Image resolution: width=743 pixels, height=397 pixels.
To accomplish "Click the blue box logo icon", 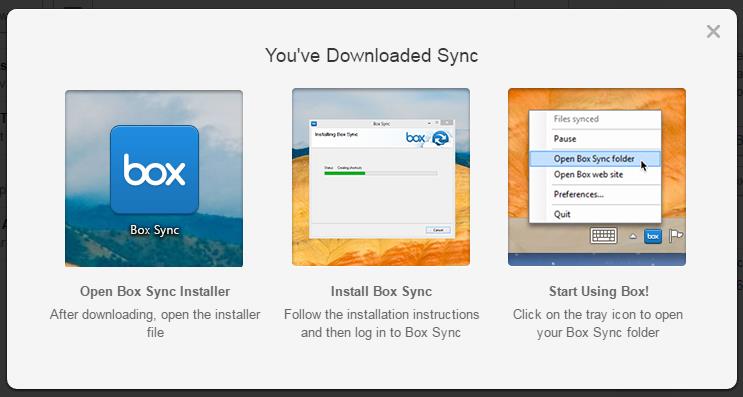I will click(154, 170).
